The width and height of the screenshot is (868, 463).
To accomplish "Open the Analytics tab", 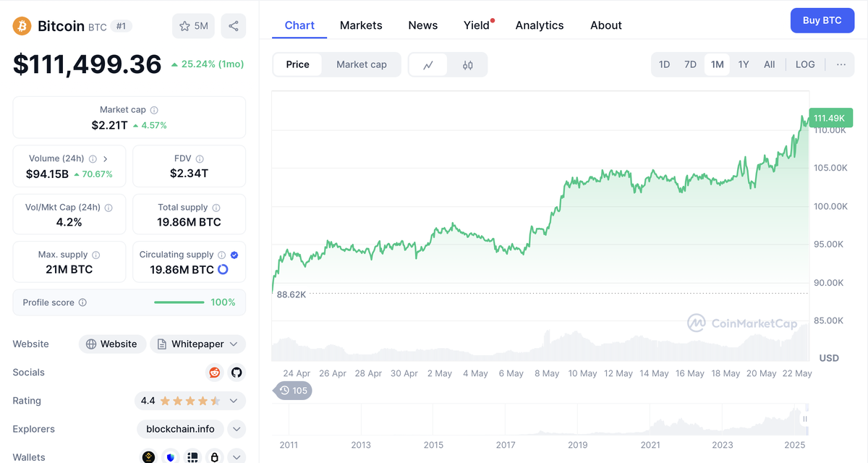I will click(x=540, y=25).
